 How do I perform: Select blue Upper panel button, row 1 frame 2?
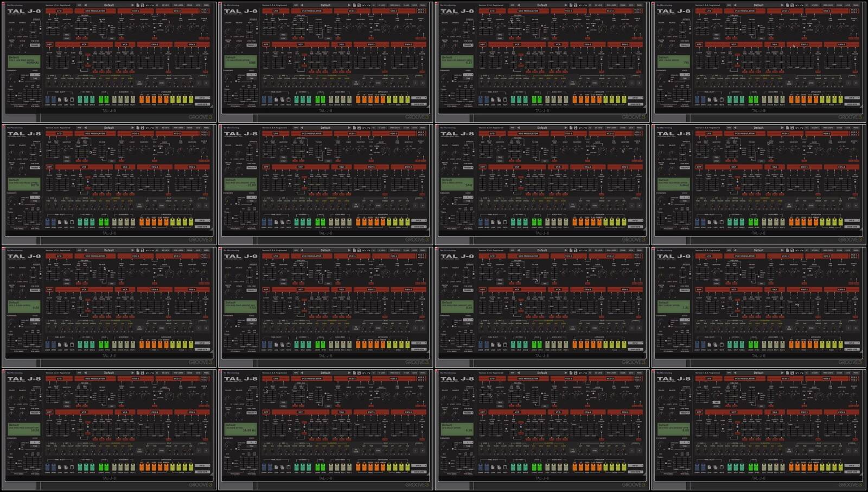[x=270, y=99]
